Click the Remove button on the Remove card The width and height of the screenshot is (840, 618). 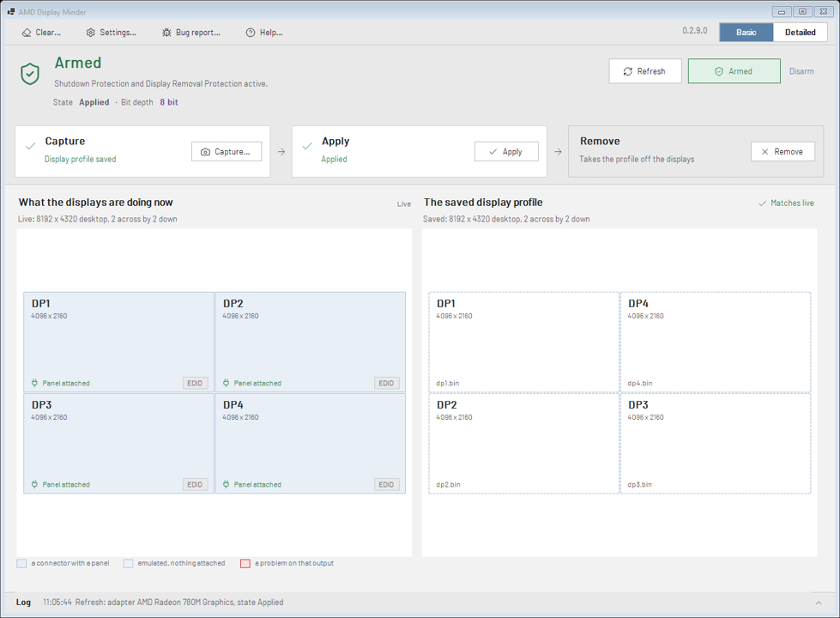tap(783, 152)
